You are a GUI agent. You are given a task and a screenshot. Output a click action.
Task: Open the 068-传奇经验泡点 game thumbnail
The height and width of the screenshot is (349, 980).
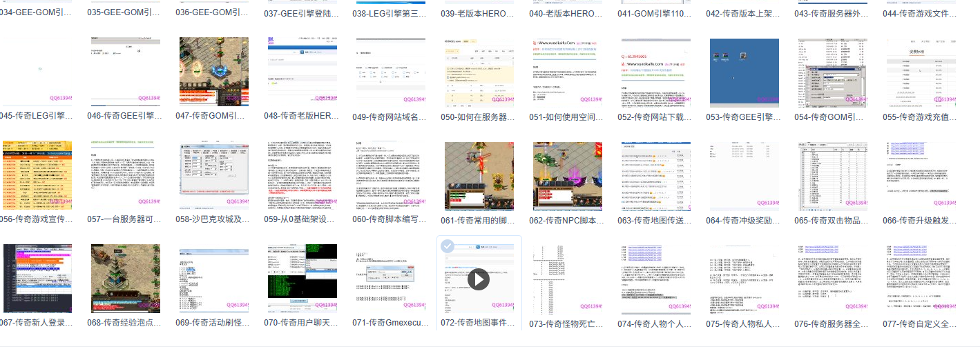(126, 279)
